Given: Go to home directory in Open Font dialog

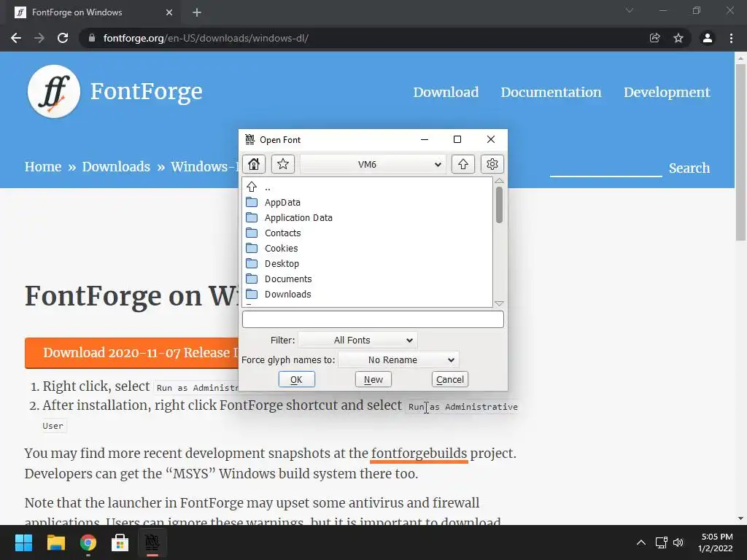Looking at the screenshot, I should pyautogui.click(x=254, y=164).
